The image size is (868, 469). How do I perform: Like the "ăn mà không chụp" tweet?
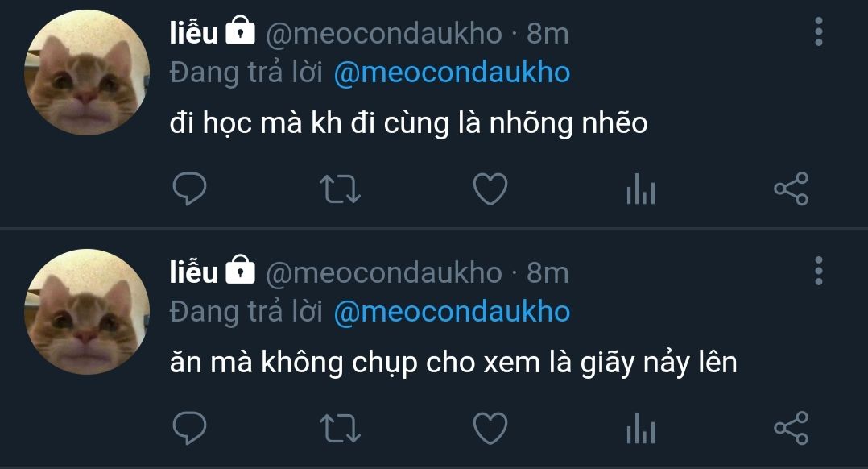point(490,428)
